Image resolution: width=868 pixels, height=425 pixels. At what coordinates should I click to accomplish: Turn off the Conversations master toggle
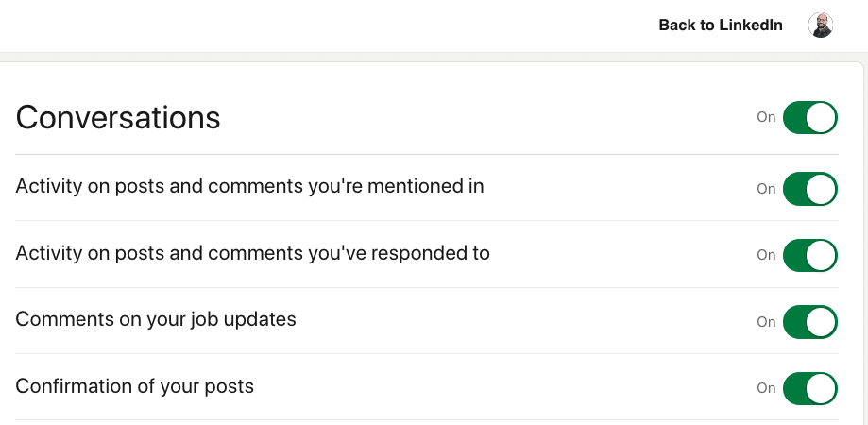810,118
